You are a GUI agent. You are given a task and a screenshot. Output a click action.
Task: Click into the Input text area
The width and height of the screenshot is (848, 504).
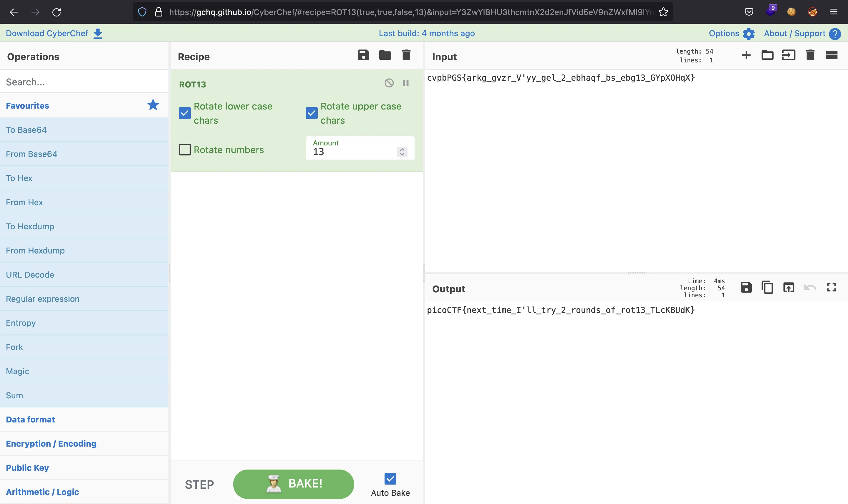click(636, 171)
